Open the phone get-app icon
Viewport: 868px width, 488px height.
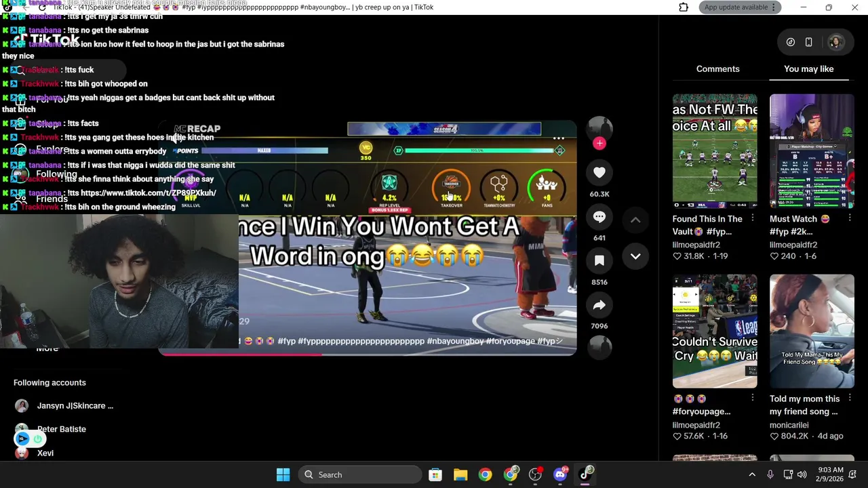(808, 42)
